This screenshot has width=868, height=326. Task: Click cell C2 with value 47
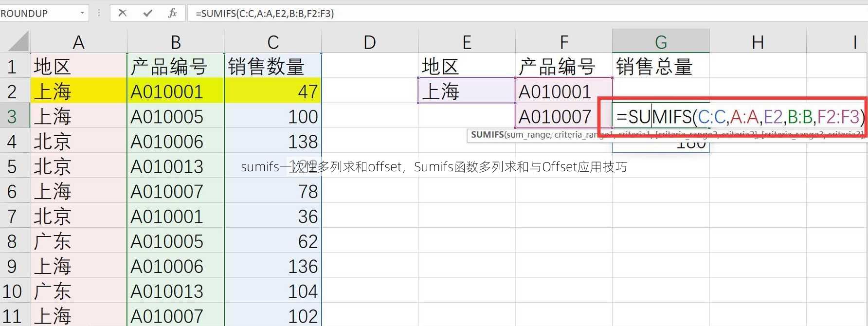click(x=273, y=91)
